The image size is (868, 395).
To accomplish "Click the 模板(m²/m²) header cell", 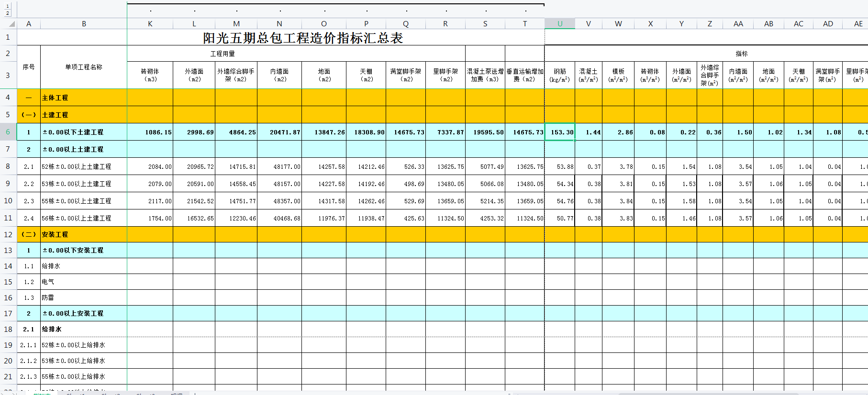I will pyautogui.click(x=618, y=75).
